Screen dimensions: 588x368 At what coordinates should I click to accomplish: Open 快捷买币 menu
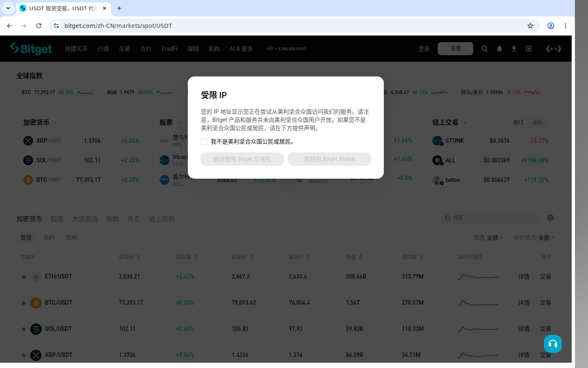[x=76, y=49]
